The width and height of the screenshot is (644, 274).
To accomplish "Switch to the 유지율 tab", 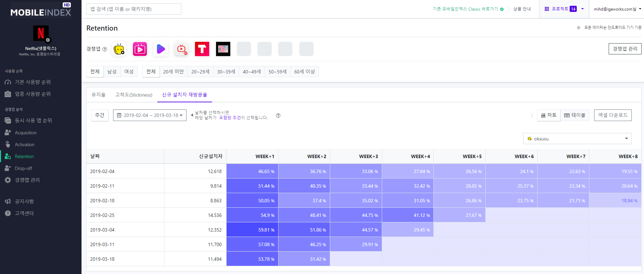I will 99,95.
